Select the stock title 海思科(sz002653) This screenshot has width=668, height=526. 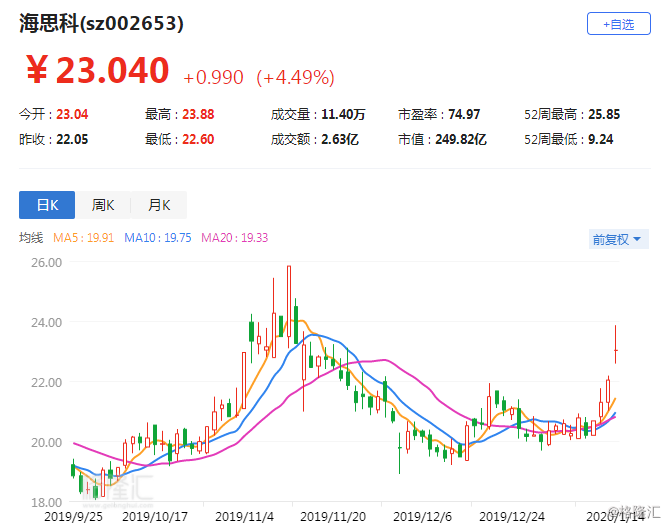[101, 23]
